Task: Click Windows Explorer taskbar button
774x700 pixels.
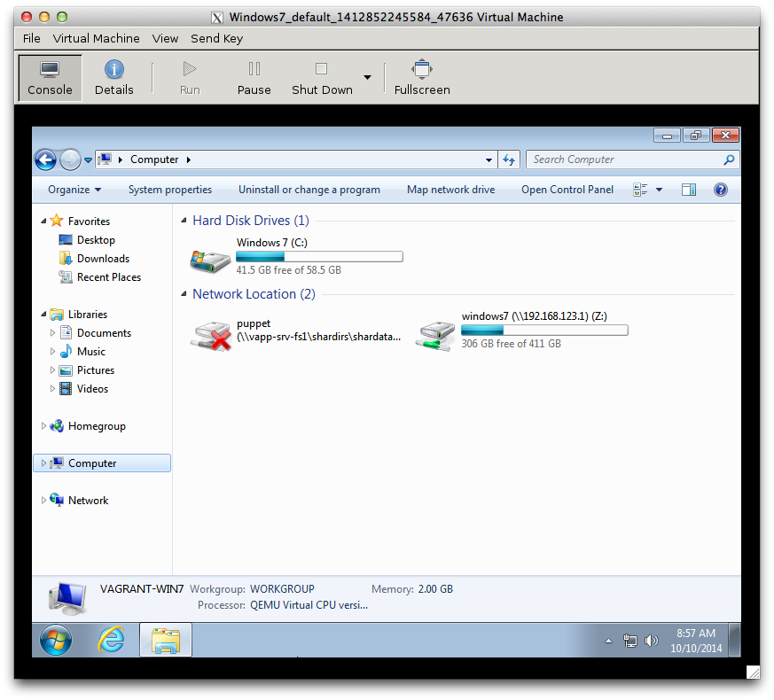Action: (166, 641)
